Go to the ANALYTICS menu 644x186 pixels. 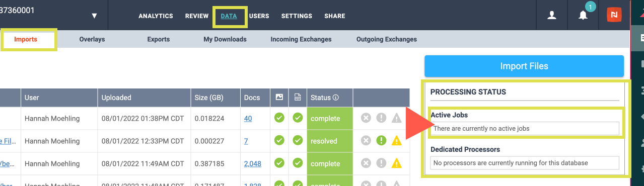point(156,16)
